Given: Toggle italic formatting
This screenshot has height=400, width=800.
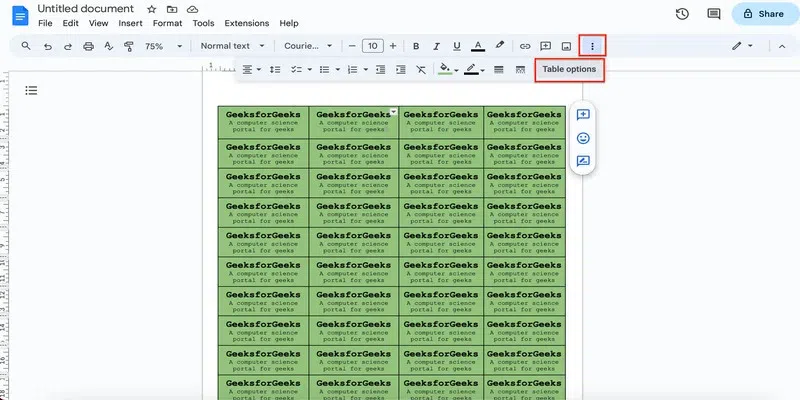Looking at the screenshot, I should 436,46.
